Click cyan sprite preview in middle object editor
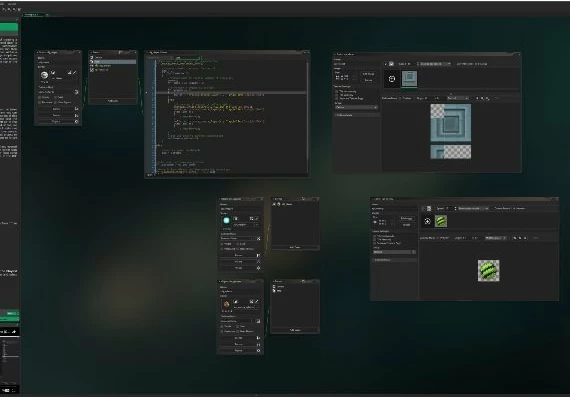570x397 pixels. click(226, 220)
